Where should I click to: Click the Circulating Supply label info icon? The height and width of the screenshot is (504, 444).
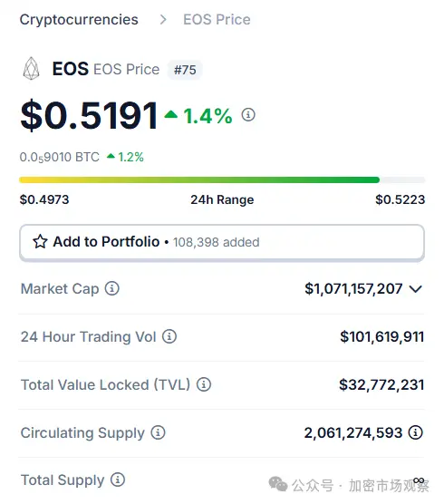pos(158,432)
